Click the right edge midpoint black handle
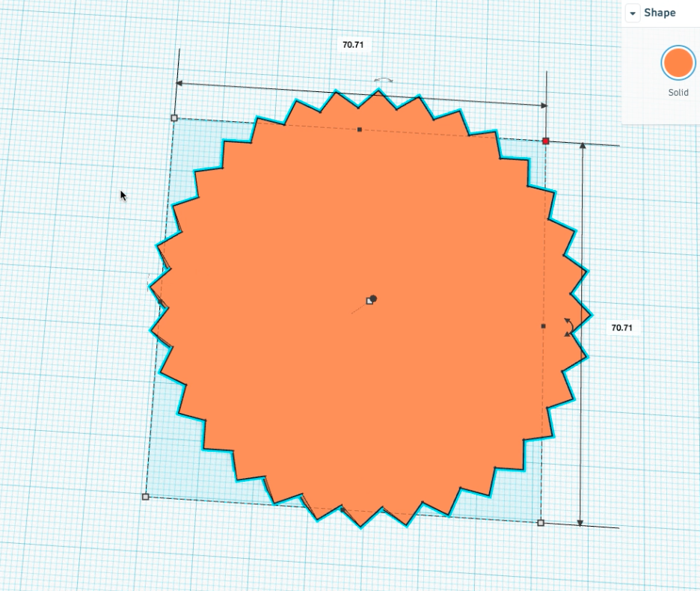This screenshot has height=591, width=700. click(543, 326)
